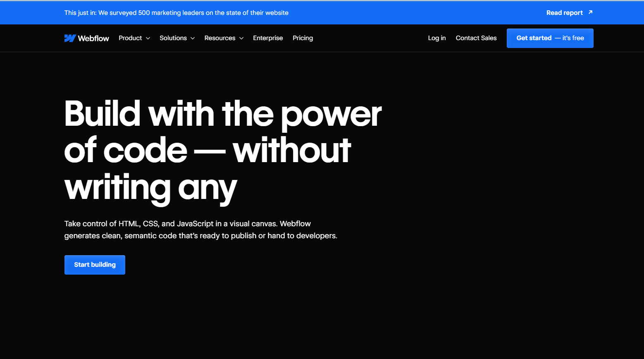The image size is (644, 359).
Task: Click the blue top banner
Action: [322, 12]
